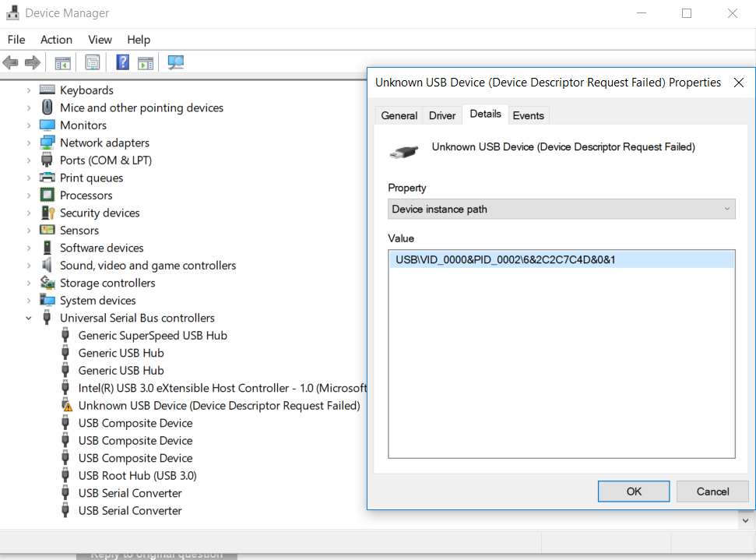Click the Print queues printer icon
The image size is (756, 560).
click(x=47, y=177)
